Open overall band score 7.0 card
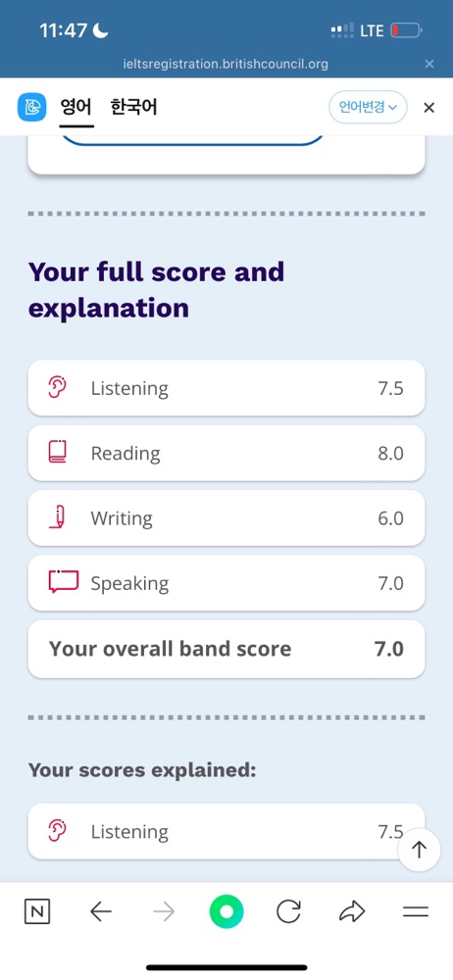This screenshot has height=980, width=453. [x=226, y=649]
